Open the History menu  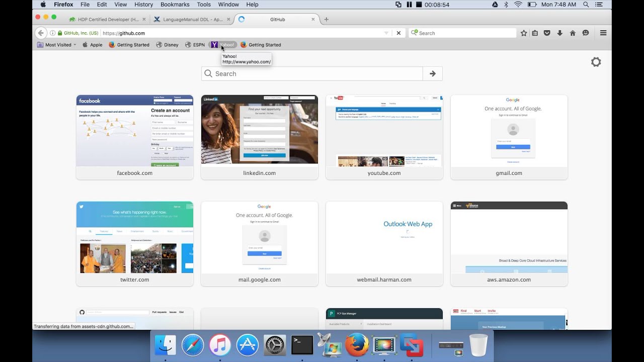143,5
